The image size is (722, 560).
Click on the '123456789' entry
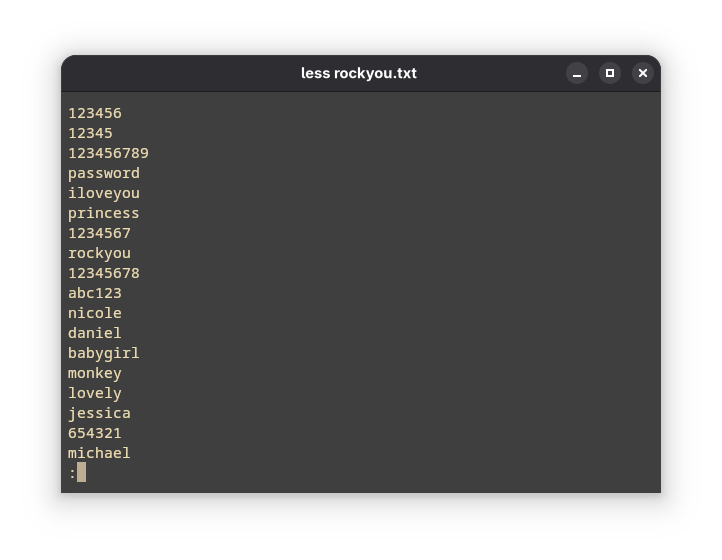tap(108, 153)
